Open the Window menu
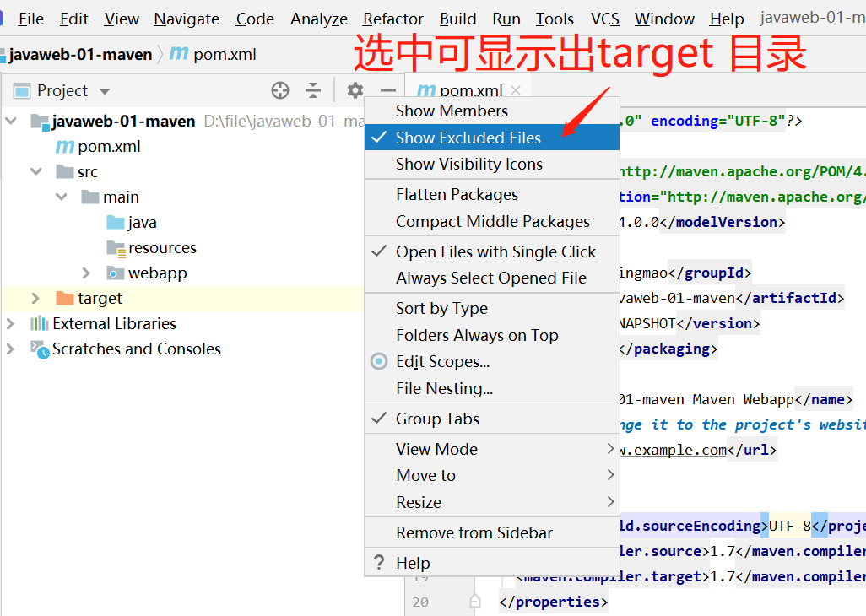Image resolution: width=866 pixels, height=616 pixels. (x=664, y=19)
